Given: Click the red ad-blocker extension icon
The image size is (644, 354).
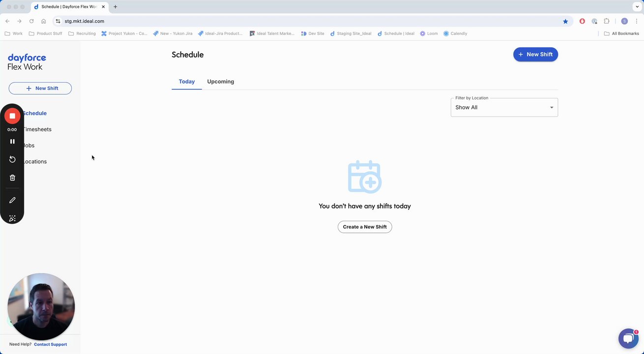Looking at the screenshot, I should (x=582, y=21).
